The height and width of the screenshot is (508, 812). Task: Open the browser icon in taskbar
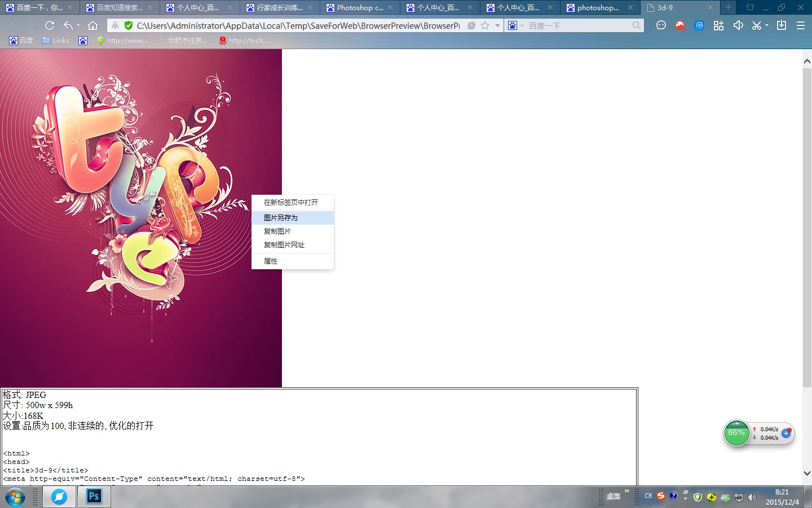[59, 497]
